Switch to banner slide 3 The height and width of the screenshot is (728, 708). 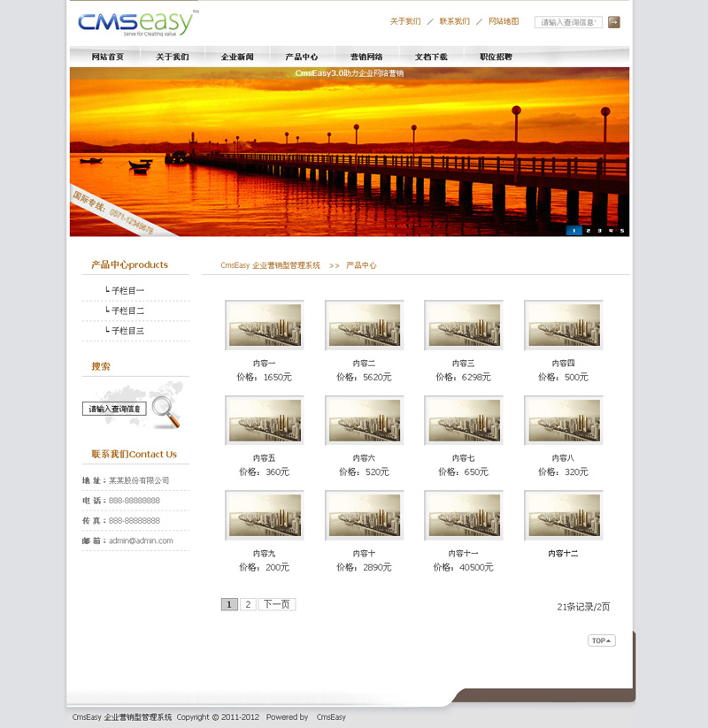[x=599, y=230]
